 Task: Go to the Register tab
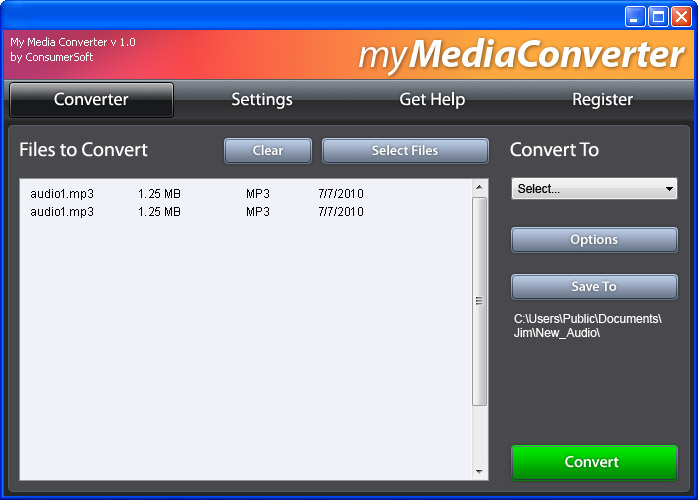[x=602, y=100]
